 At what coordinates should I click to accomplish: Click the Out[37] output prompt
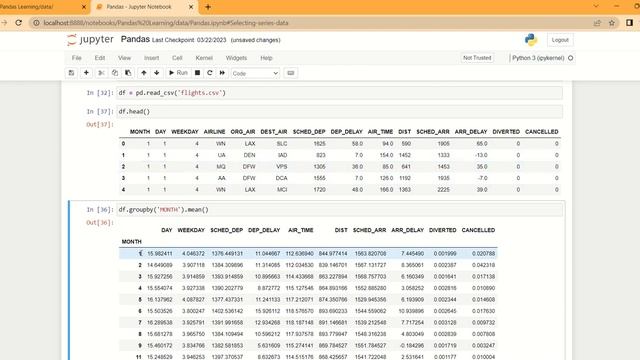click(x=100, y=124)
